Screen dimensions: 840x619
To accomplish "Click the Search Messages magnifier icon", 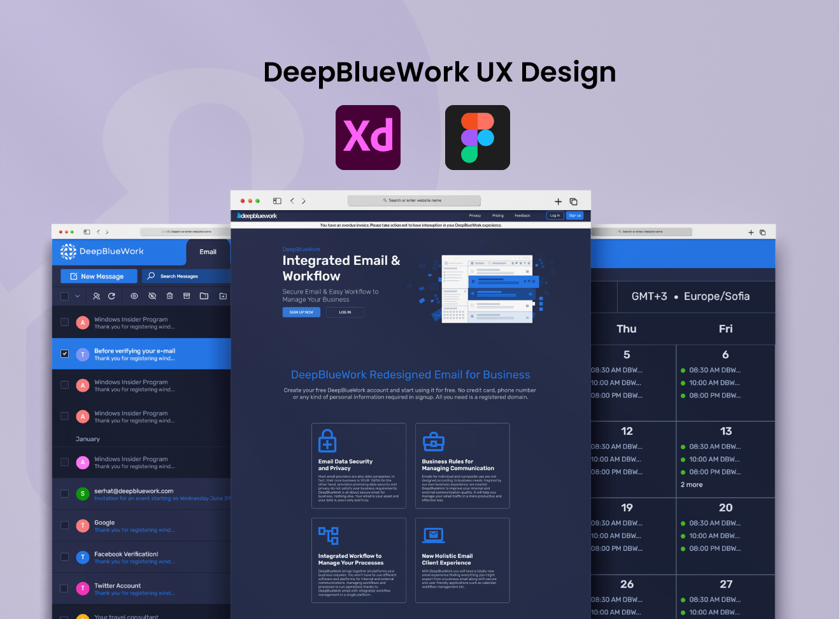I will [x=151, y=275].
